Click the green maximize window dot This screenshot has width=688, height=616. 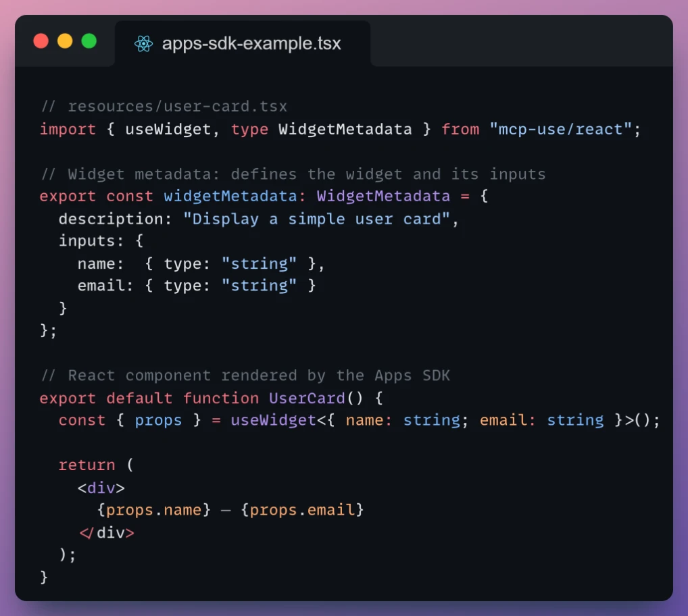[x=89, y=41]
